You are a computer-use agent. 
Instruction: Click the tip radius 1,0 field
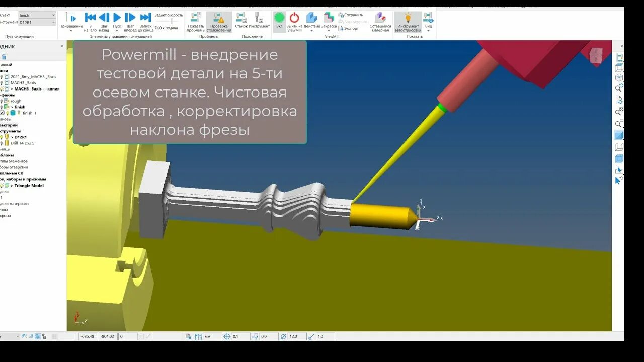326,336
